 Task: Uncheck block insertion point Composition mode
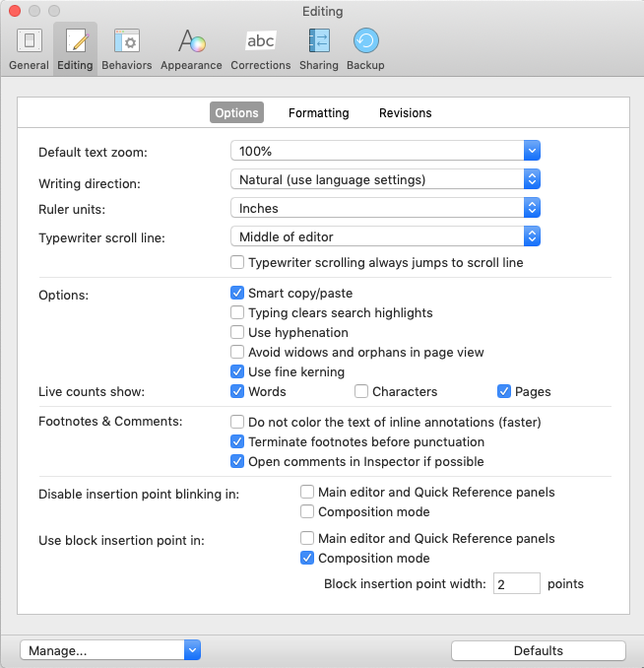click(307, 558)
